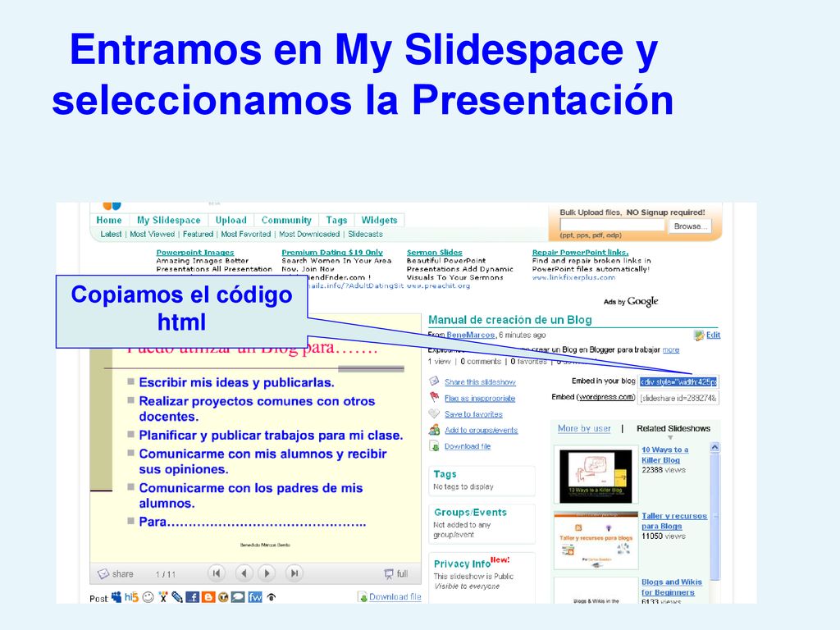This screenshot has width=840, height=630.
Task: Click the Flag as inappropriate link
Action: (x=480, y=398)
